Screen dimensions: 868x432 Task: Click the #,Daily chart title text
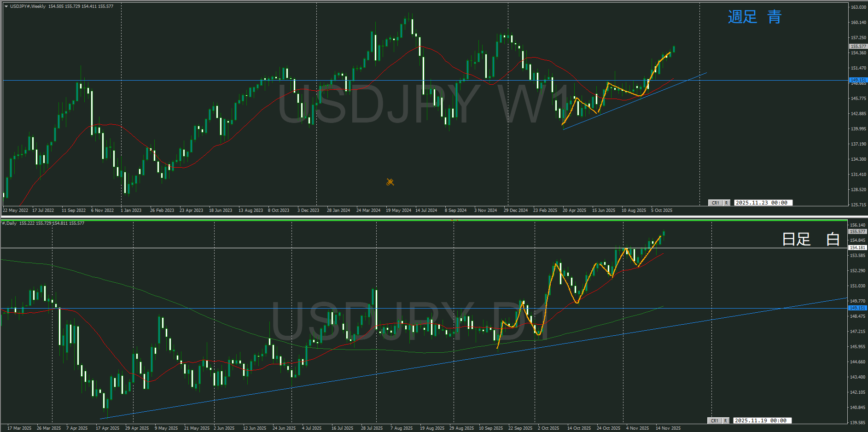9,223
